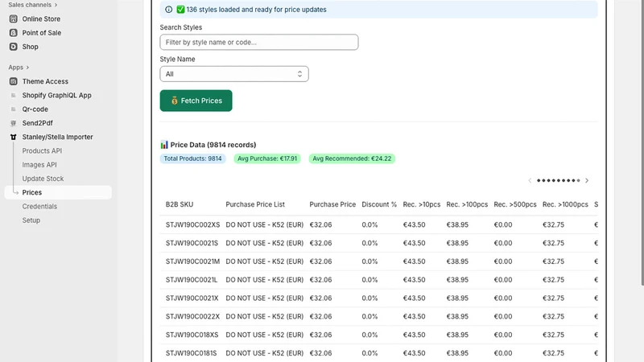Click the Purchase Price List column header
The height and width of the screenshot is (362, 644).
point(255,204)
